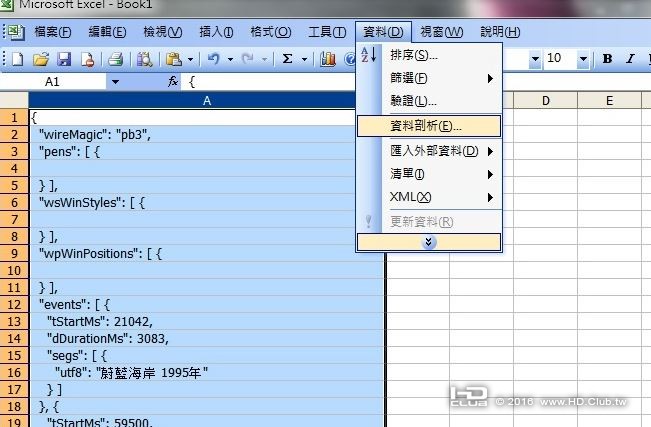Click cell containing "tStartMs": 21042,

click(x=207, y=321)
